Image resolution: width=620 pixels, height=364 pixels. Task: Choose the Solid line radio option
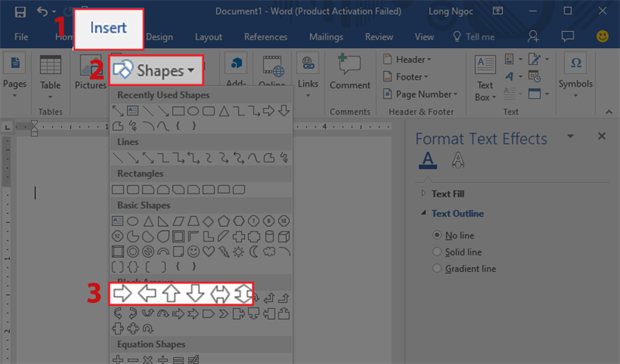(438, 252)
